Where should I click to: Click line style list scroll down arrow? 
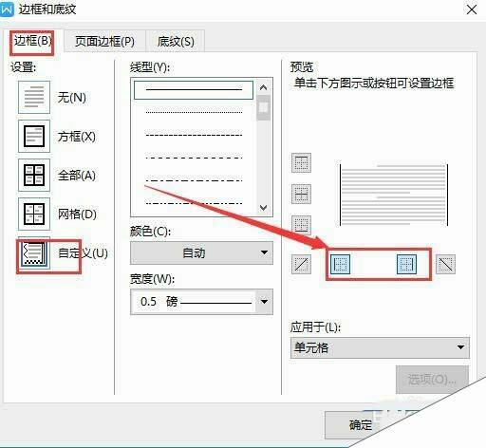263,208
